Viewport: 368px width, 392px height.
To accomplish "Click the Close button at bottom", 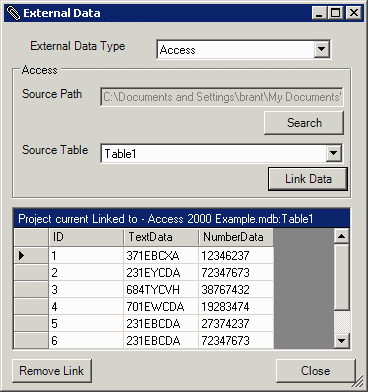I will (x=315, y=371).
